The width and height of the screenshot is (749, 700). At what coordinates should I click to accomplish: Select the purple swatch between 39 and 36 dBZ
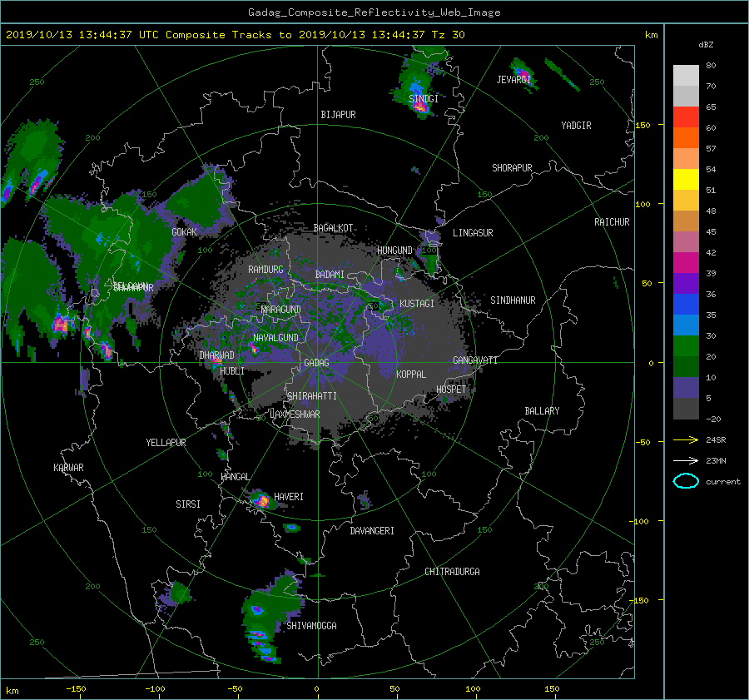tap(686, 284)
